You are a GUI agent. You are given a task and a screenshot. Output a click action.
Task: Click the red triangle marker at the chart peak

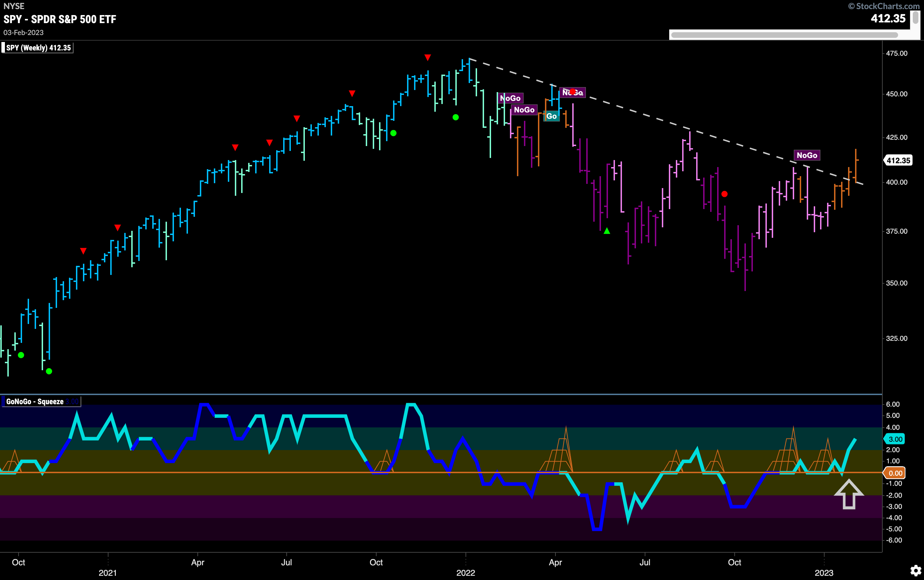pos(428,57)
